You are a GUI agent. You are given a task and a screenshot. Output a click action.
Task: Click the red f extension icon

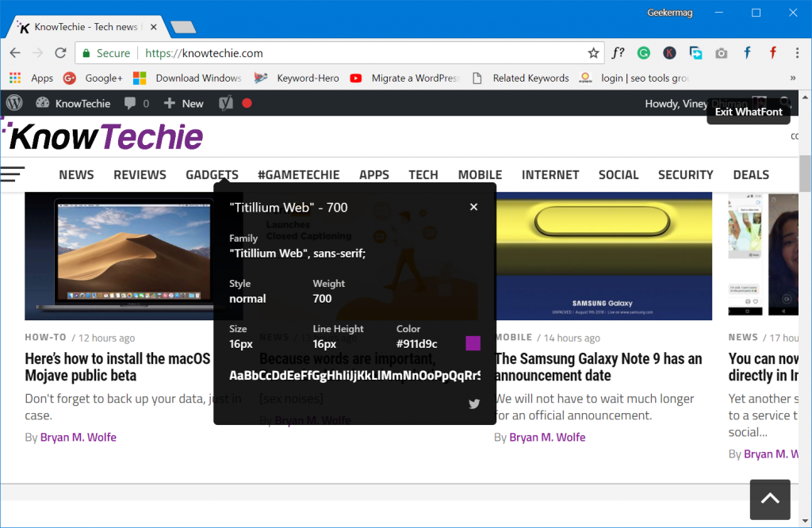772,53
